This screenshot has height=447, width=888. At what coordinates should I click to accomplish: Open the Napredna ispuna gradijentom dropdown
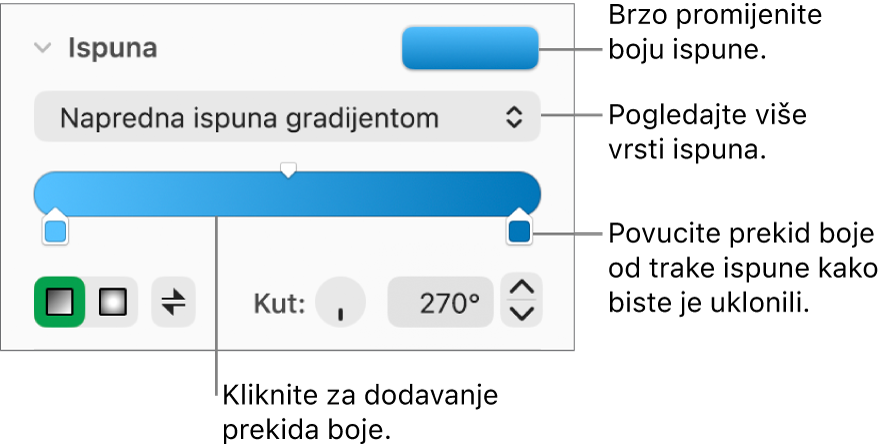[x=287, y=117]
